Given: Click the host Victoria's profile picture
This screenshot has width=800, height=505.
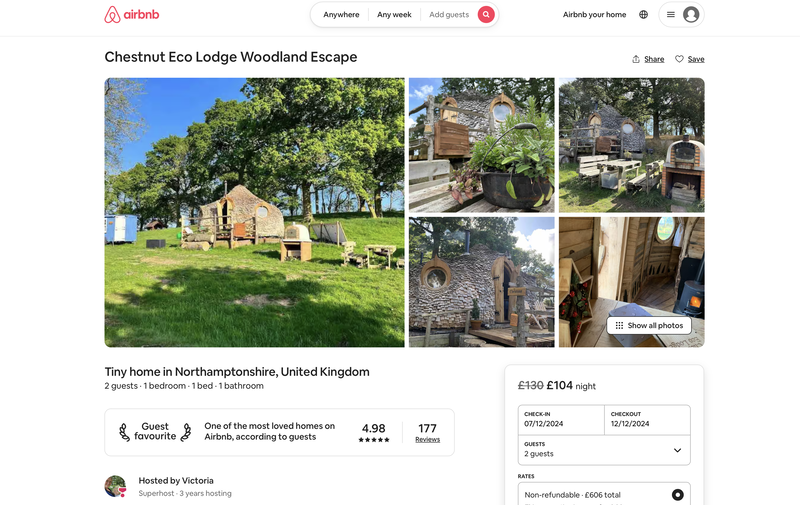Looking at the screenshot, I should point(115,486).
